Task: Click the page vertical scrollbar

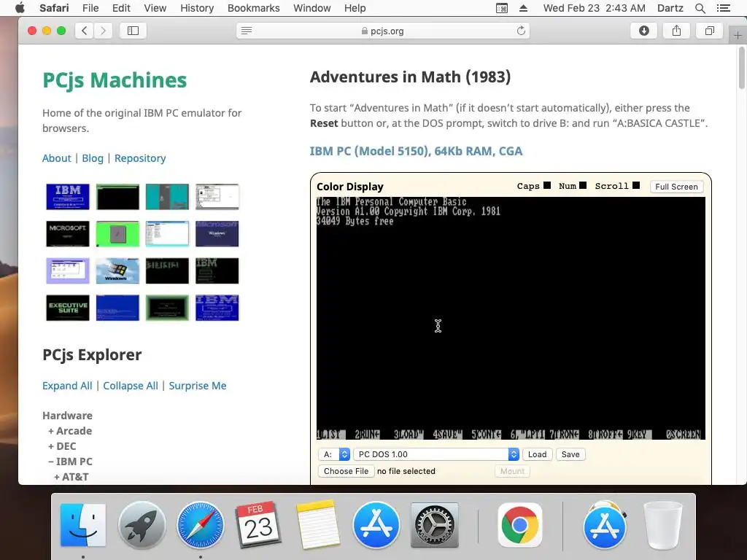Action: click(x=742, y=68)
